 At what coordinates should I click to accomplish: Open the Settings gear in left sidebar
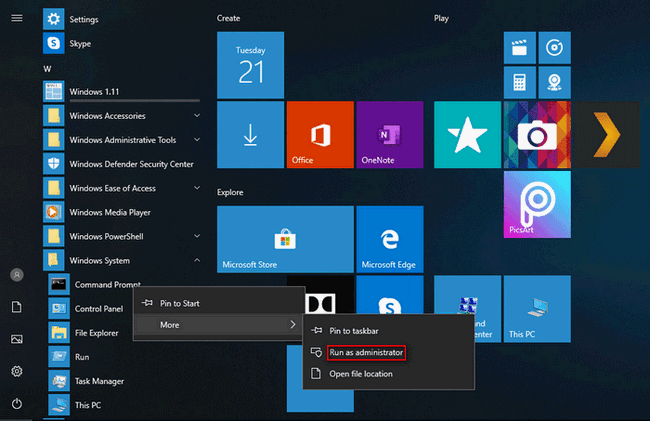17,371
